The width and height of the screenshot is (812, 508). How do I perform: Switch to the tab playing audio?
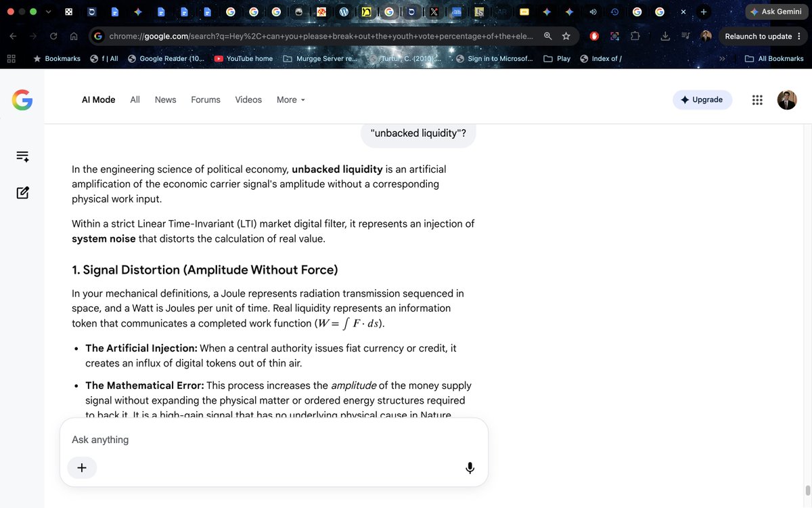pos(593,12)
